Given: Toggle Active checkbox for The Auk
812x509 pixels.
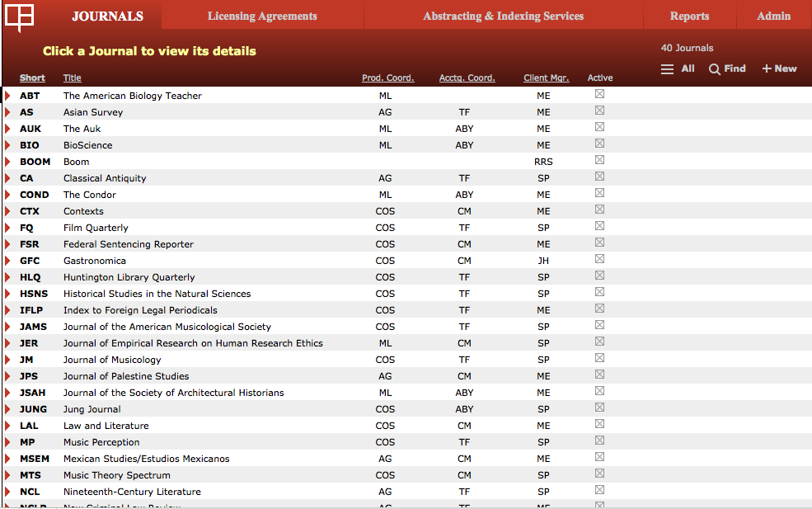Looking at the screenshot, I should [x=599, y=127].
